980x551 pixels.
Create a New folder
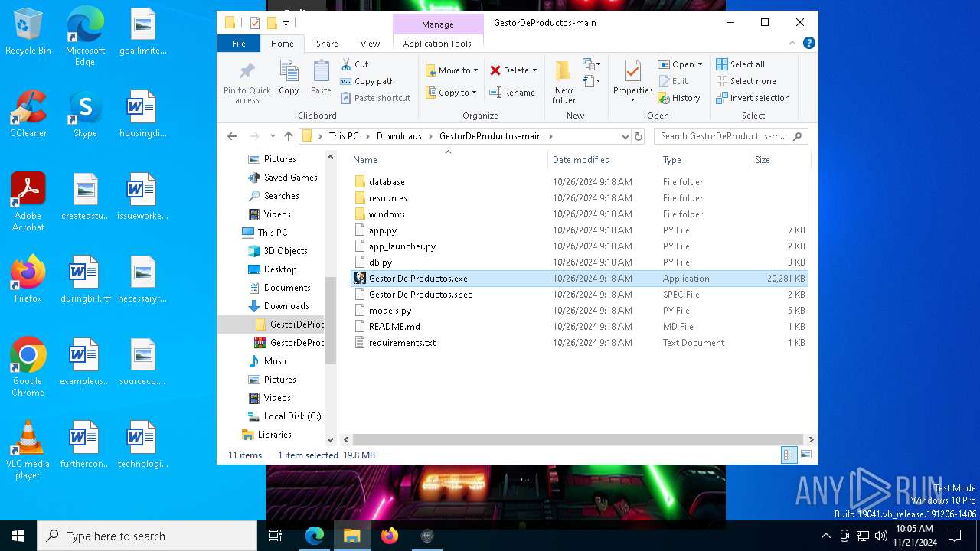pos(563,83)
